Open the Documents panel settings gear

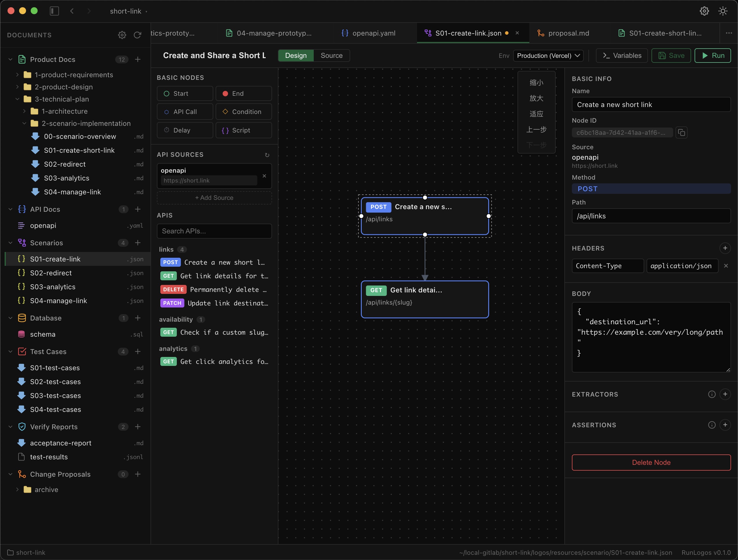[122, 35]
